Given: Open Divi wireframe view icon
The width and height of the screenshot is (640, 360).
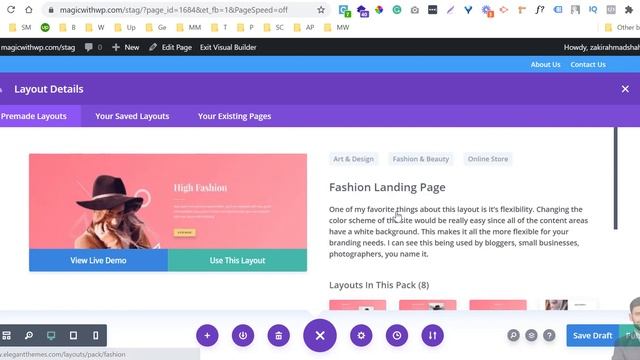Looking at the screenshot, I should coord(7,336).
